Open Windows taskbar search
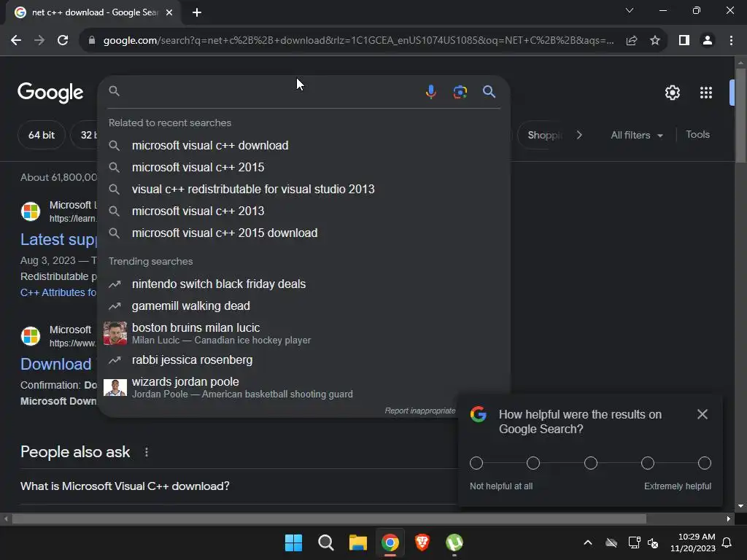747x560 pixels. point(326,542)
